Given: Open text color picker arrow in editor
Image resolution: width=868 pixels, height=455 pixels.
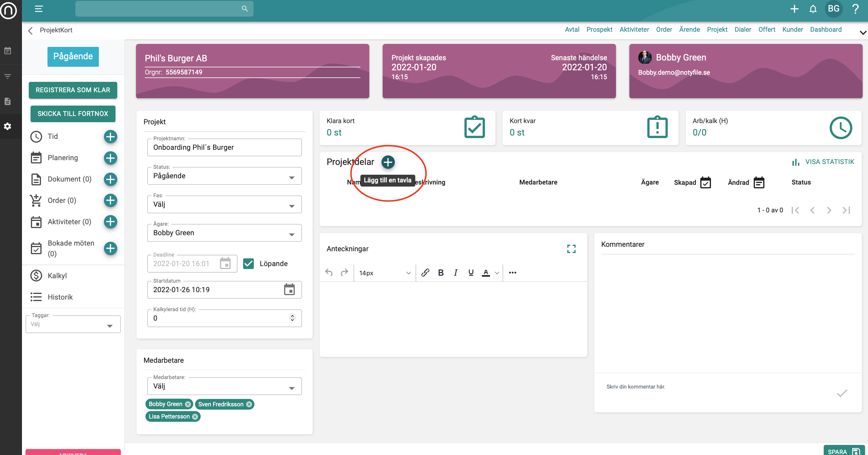Looking at the screenshot, I should [497, 273].
